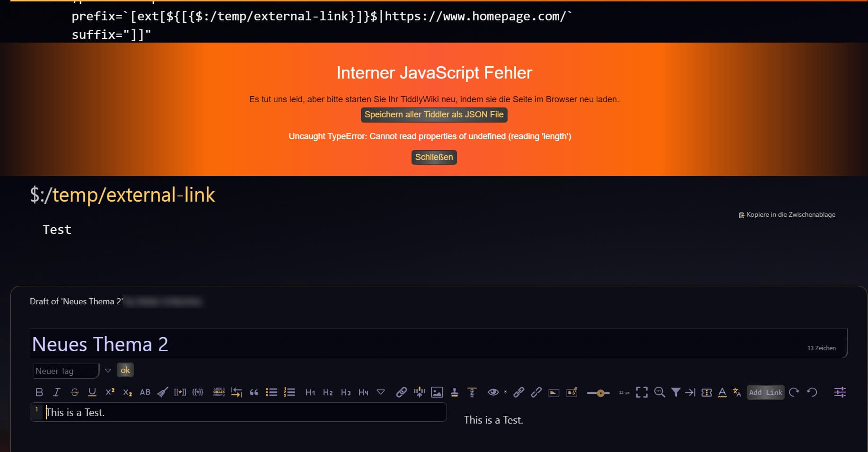This screenshot has height=452, width=868.
Task: Apply strikethrough formatting
Action: click(x=74, y=392)
